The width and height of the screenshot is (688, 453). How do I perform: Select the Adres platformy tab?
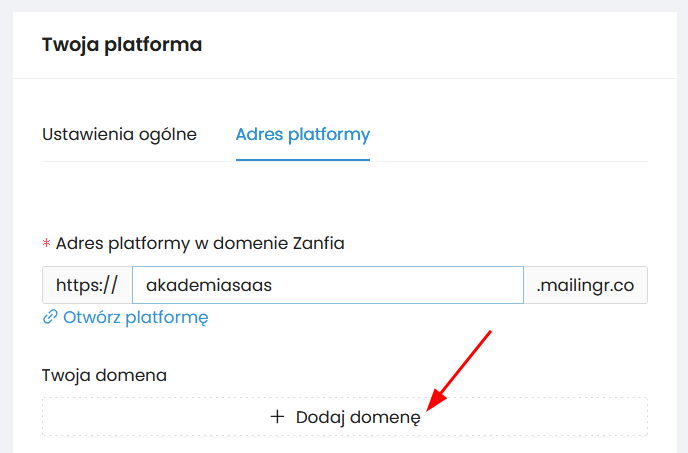(x=302, y=134)
